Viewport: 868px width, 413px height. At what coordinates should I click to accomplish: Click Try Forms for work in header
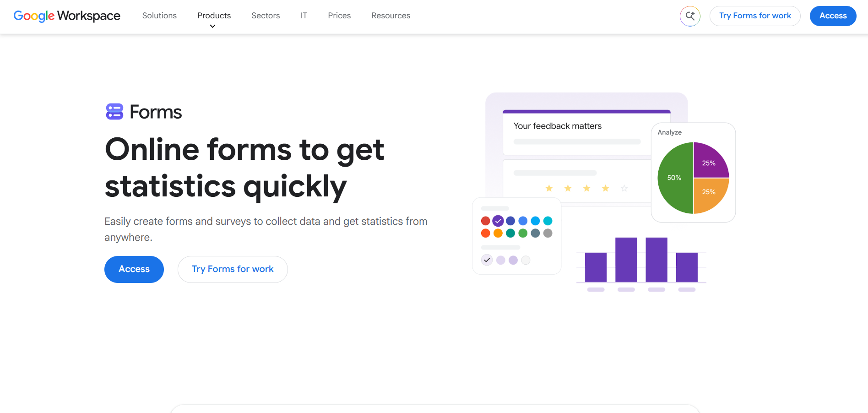pyautogui.click(x=755, y=16)
